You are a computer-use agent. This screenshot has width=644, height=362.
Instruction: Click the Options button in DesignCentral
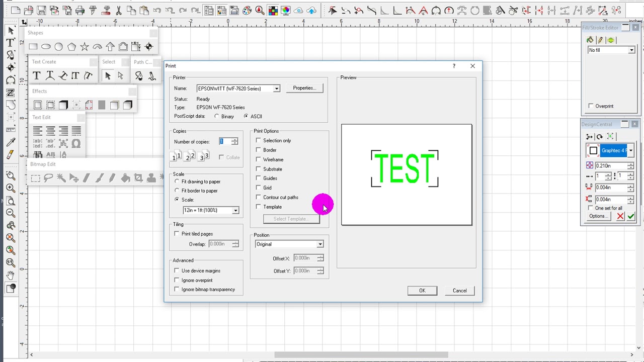click(x=598, y=216)
